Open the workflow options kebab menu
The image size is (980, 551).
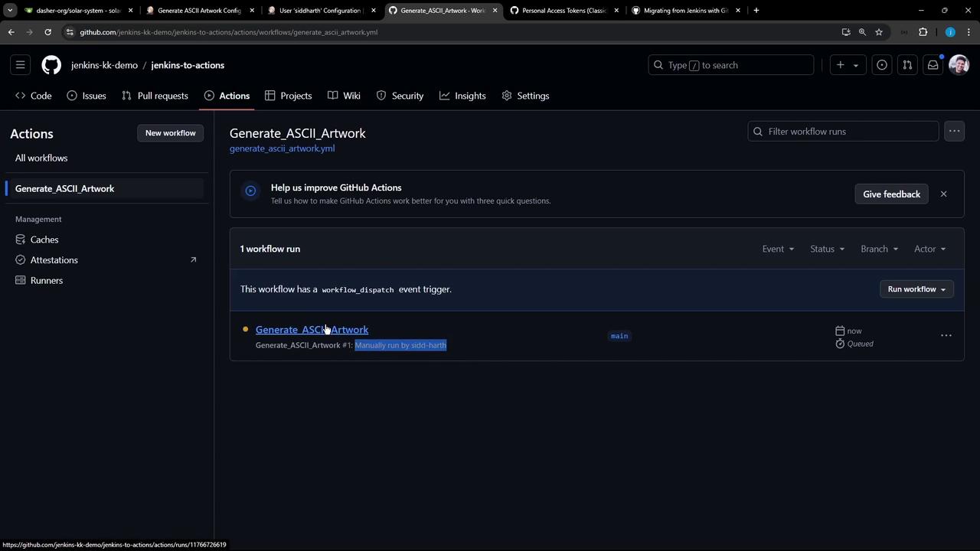click(x=954, y=132)
